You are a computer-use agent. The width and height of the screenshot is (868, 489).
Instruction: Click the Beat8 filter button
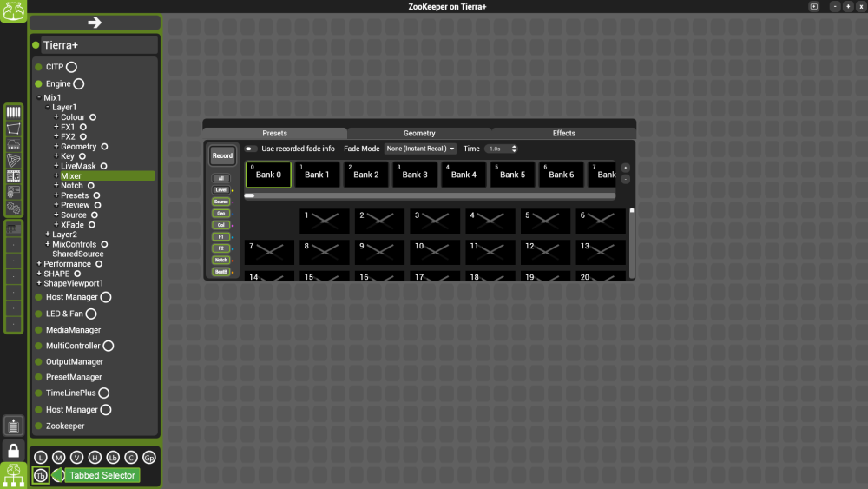pyautogui.click(x=220, y=272)
